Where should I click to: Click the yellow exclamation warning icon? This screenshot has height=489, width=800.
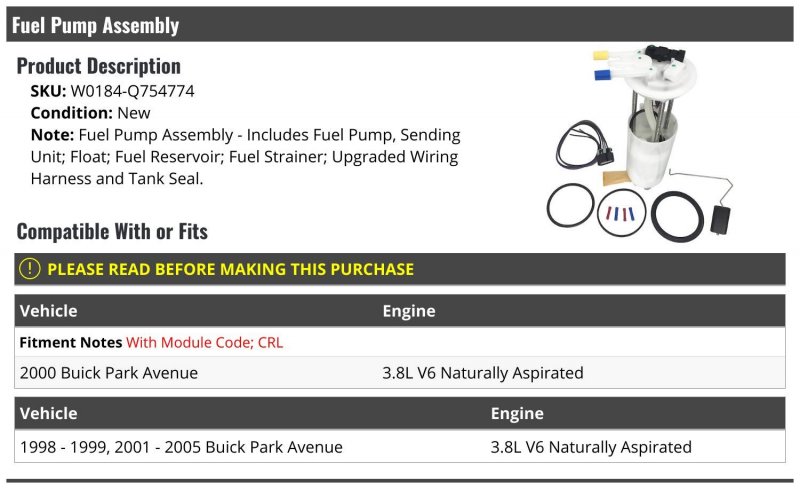click(x=30, y=269)
